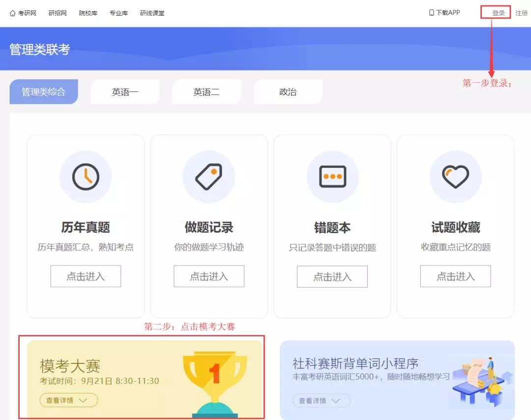
Task: Click the phone icon beside 下载APP
Action: coord(431,13)
